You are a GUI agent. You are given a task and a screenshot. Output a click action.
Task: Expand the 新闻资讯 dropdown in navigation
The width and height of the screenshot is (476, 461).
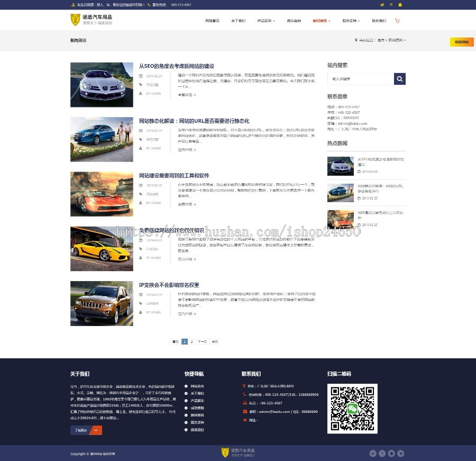tap(321, 21)
